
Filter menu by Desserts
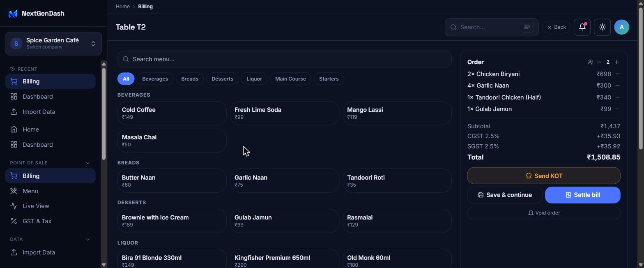tap(222, 79)
